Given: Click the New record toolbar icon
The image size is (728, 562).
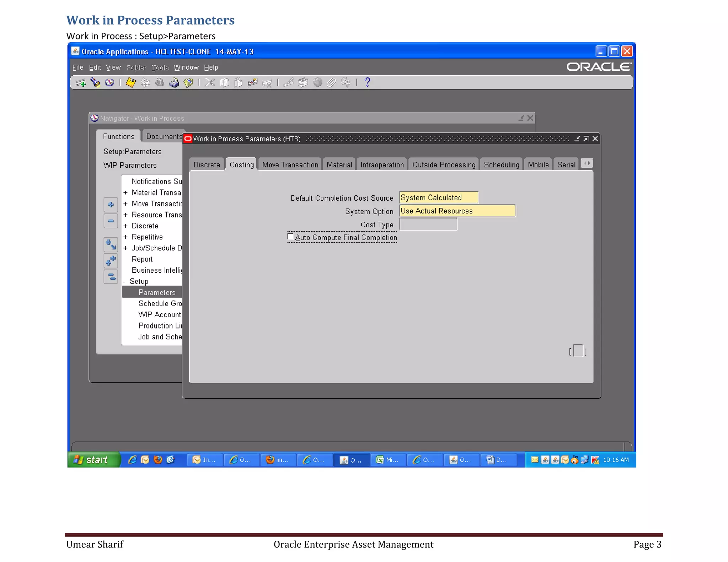Looking at the screenshot, I should coord(81,83).
